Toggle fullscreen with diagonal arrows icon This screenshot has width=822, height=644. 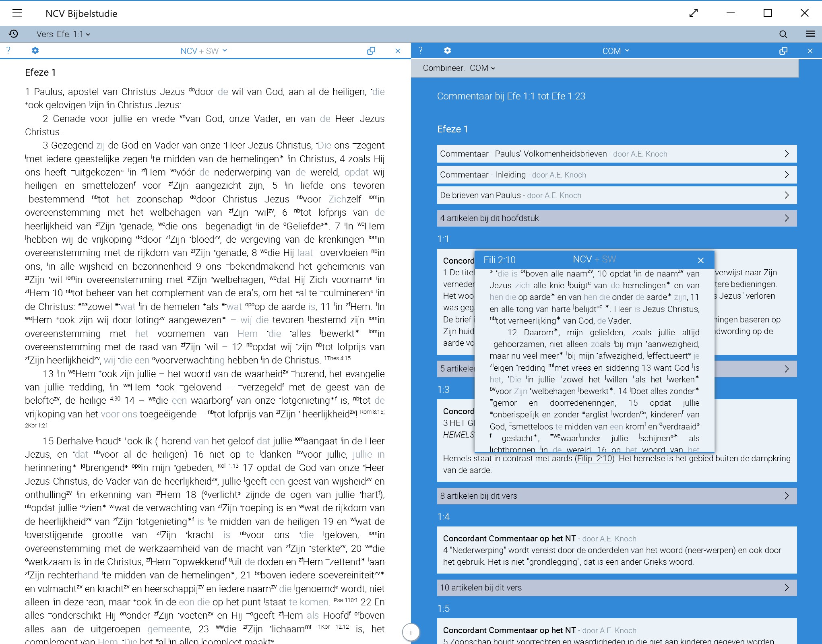[x=693, y=13]
